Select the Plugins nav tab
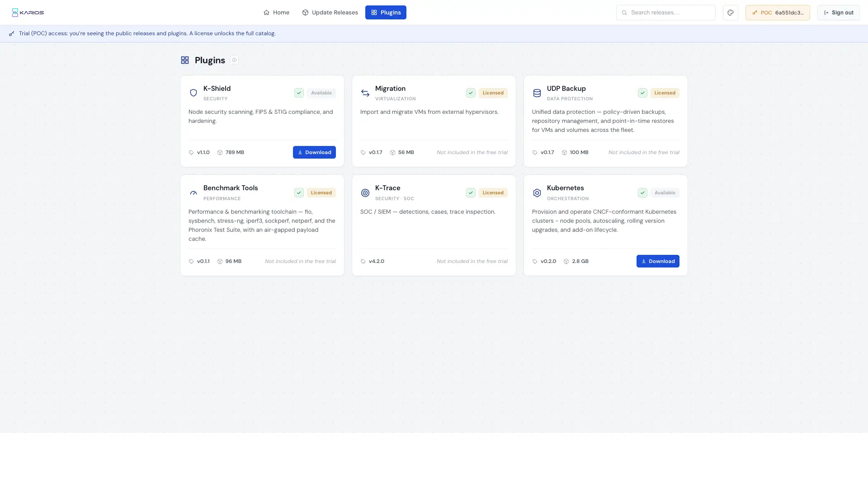Image resolution: width=868 pixels, height=488 pixels. (386, 13)
